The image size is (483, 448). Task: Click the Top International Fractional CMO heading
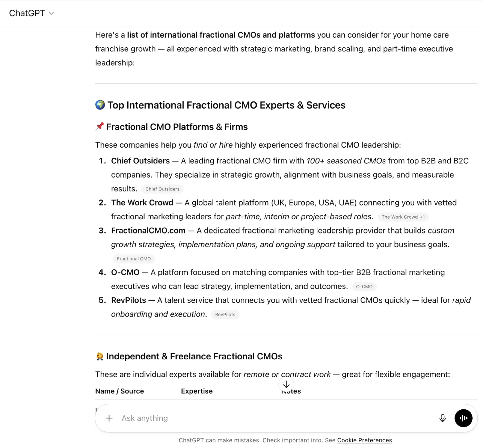226,105
